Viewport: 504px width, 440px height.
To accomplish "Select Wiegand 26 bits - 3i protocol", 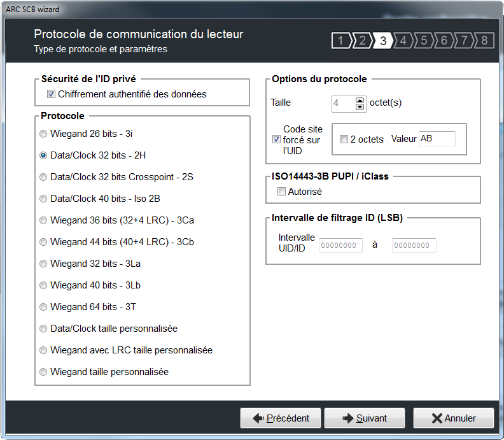I will click(43, 134).
